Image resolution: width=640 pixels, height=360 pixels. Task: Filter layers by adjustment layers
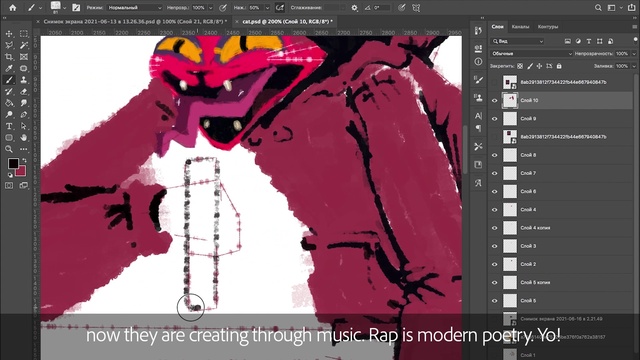point(578,41)
